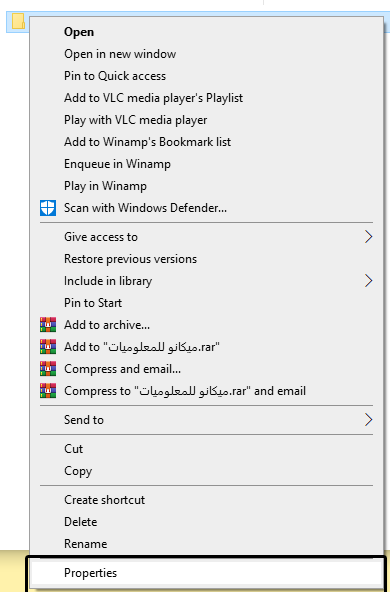This screenshot has height=592, width=390.
Task: Select Rename in the context menu
Action: pos(207,544)
